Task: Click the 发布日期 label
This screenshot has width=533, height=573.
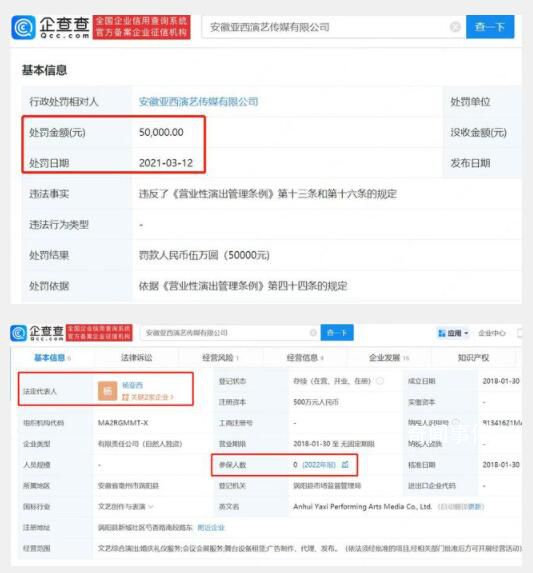Action: click(x=470, y=163)
